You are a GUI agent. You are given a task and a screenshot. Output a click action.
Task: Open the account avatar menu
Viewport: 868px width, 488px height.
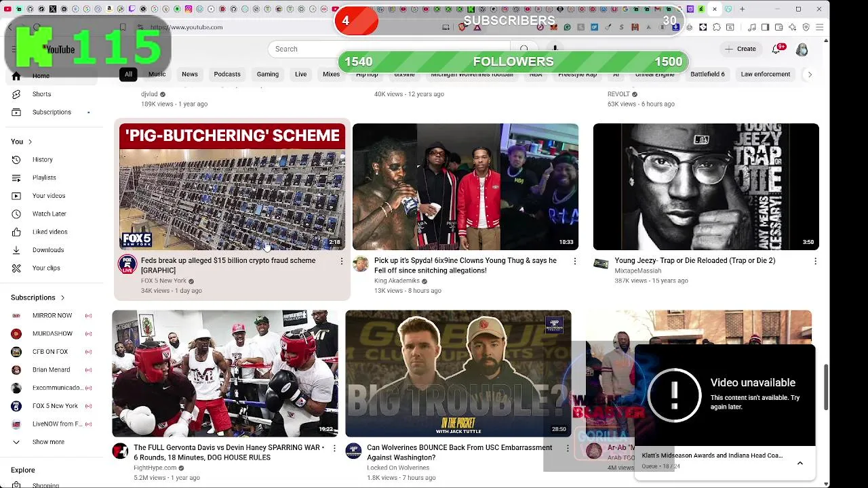(x=802, y=49)
